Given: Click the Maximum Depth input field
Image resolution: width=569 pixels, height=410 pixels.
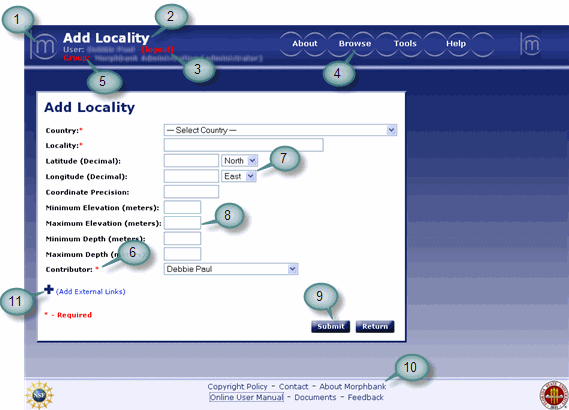Looking at the screenshot, I should 182,254.
